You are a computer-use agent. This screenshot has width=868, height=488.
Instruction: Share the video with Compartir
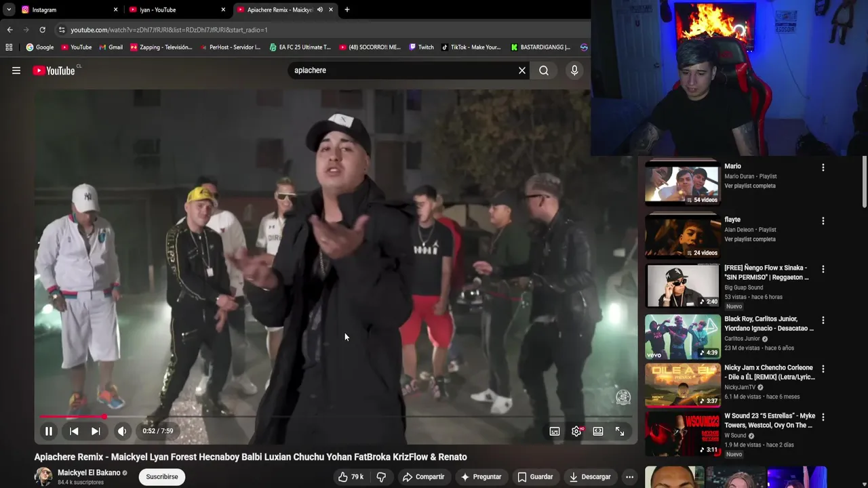click(423, 477)
